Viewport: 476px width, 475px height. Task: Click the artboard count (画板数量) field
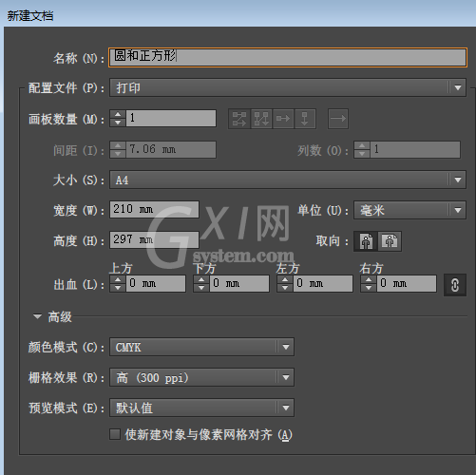click(x=171, y=118)
